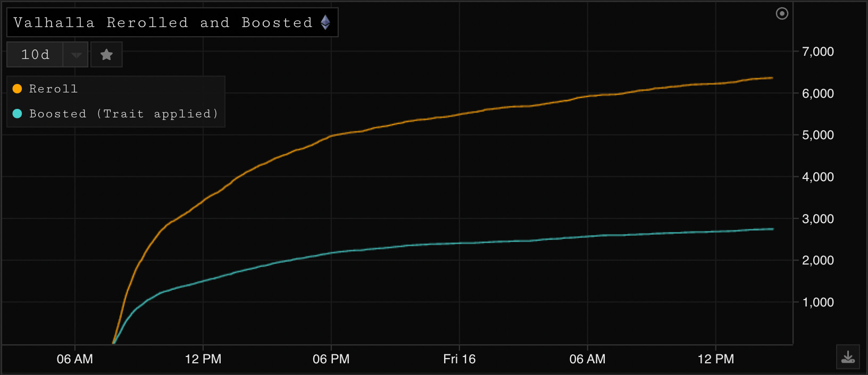Click the 4,000 y-axis label
The width and height of the screenshot is (868, 375).
point(817,177)
